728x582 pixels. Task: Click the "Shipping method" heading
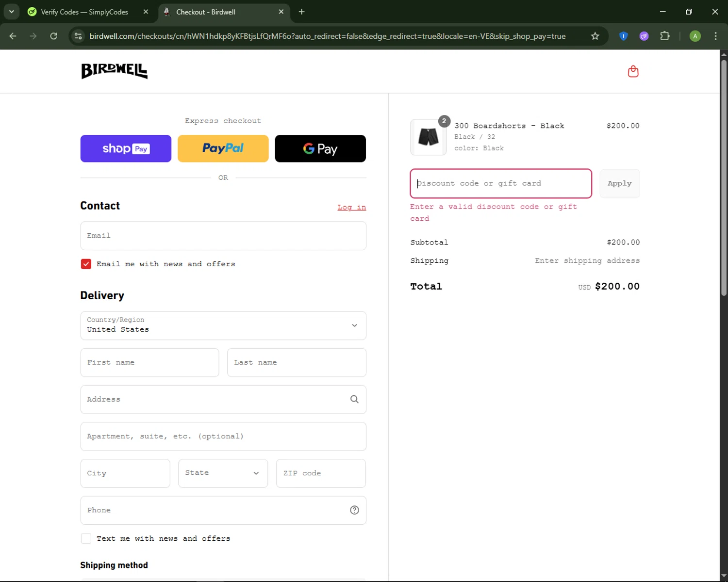[114, 565]
